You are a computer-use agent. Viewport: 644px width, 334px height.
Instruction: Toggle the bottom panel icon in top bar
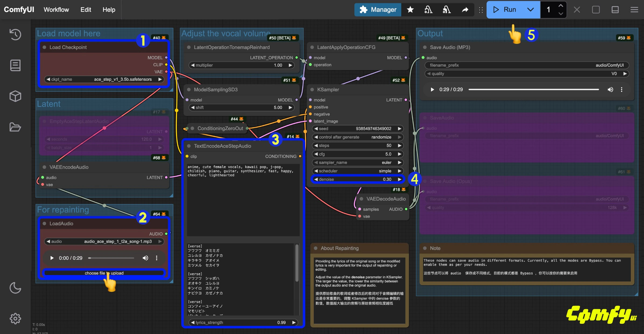[x=615, y=10]
